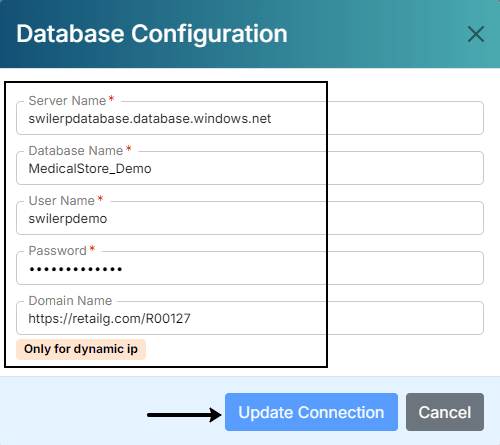Click the Database Configuration header title

coord(152,34)
